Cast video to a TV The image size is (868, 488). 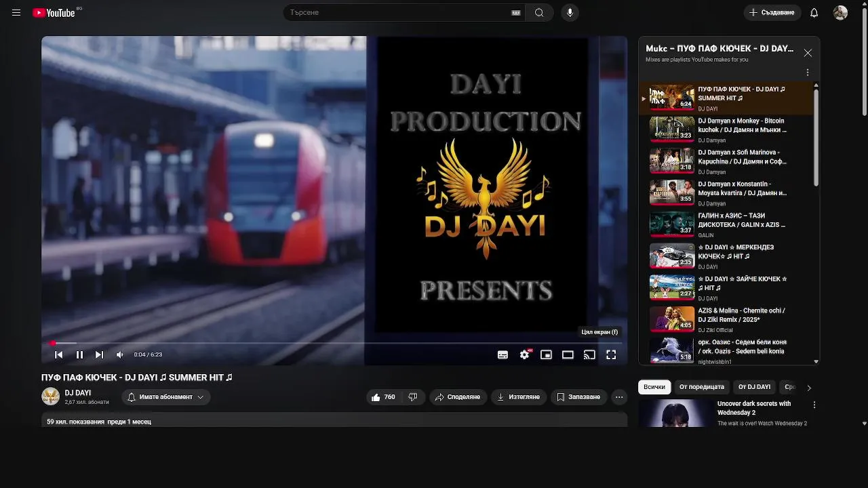[x=589, y=354]
